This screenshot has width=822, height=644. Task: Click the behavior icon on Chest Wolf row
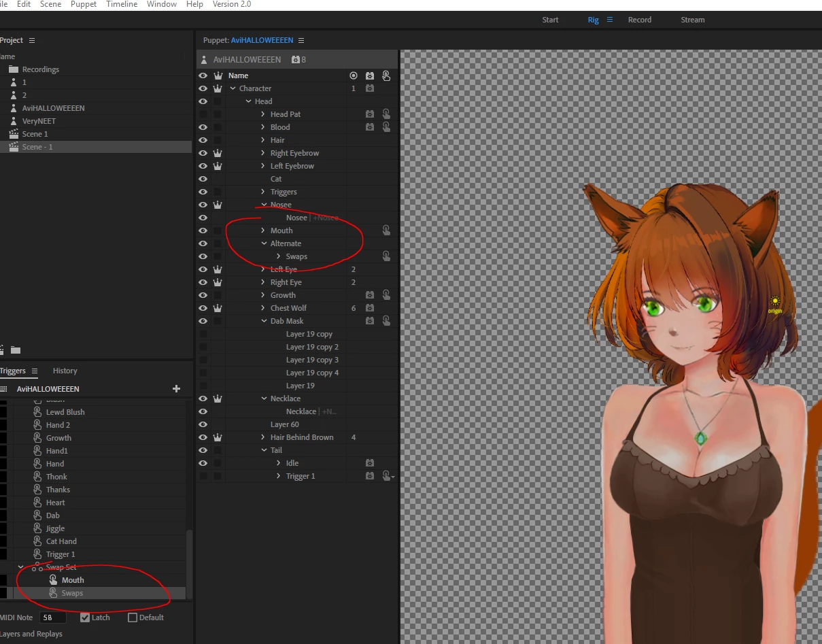coord(370,308)
